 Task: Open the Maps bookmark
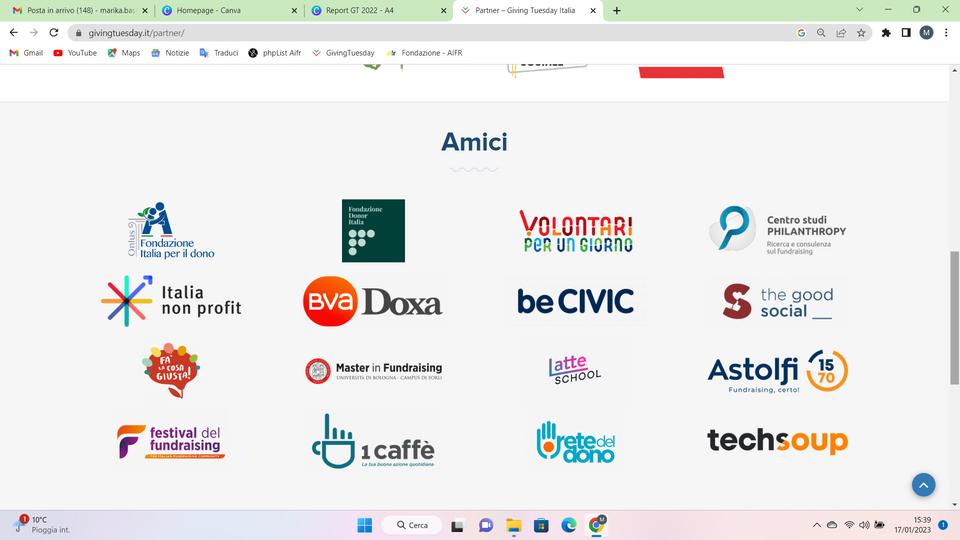[124, 53]
